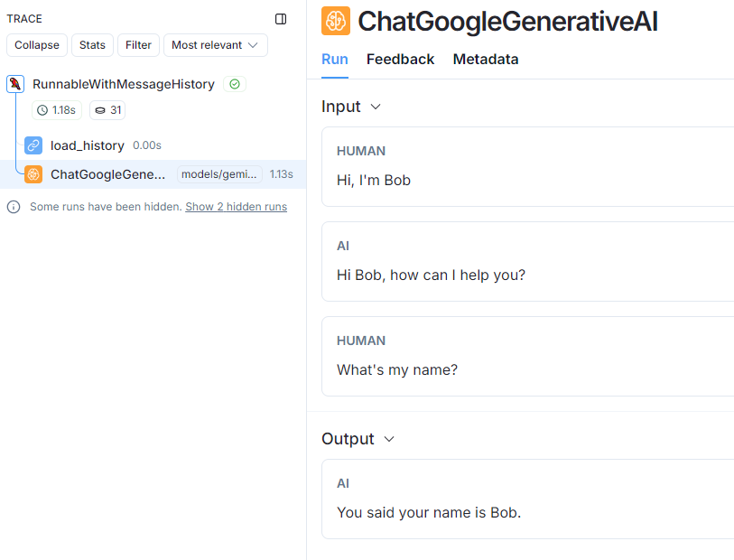Viewport: 734px width, 560px height.
Task: Select the load_history run in the tree
Action: tap(88, 145)
